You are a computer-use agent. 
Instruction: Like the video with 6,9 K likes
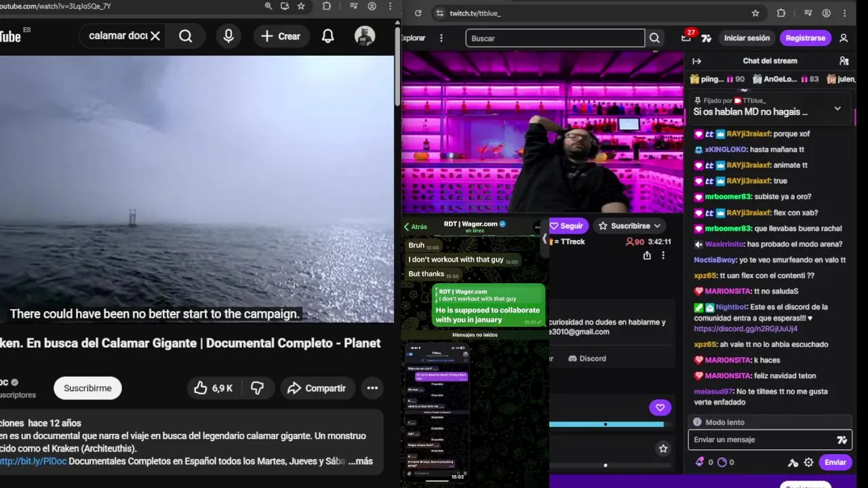click(x=214, y=388)
